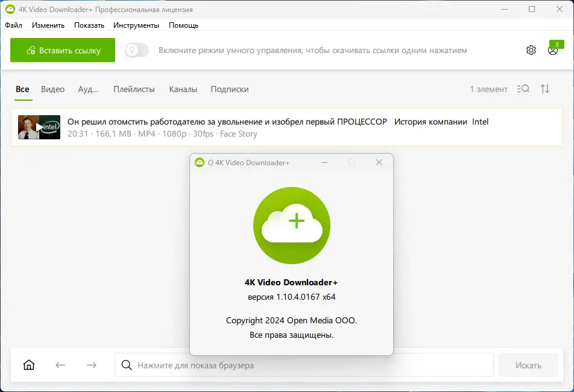Open the list search filter icon
Screen dimensions: 574x392
[523, 89]
